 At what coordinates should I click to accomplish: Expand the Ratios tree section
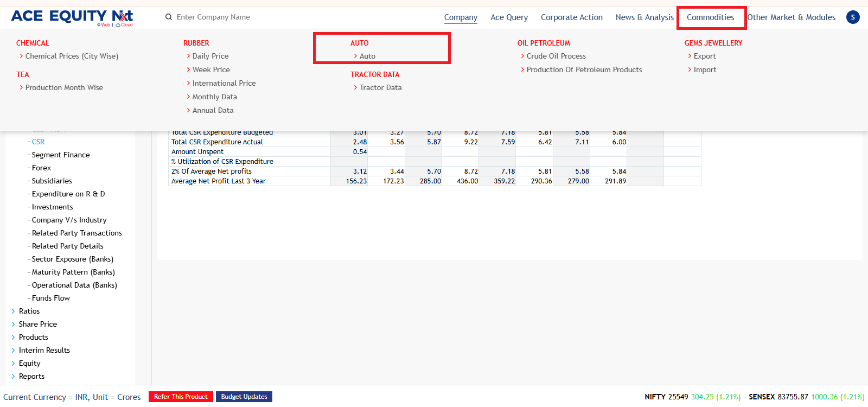(x=29, y=311)
